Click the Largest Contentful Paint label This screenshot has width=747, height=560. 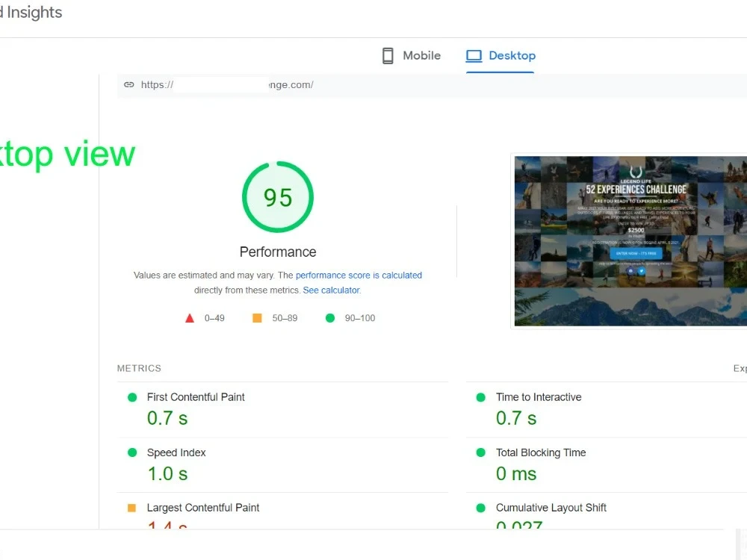tap(203, 508)
